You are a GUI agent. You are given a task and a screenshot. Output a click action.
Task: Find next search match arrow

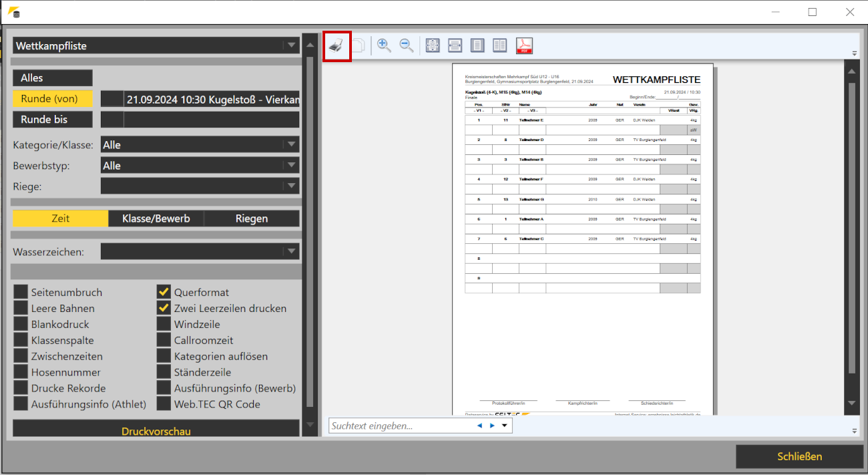click(x=492, y=426)
